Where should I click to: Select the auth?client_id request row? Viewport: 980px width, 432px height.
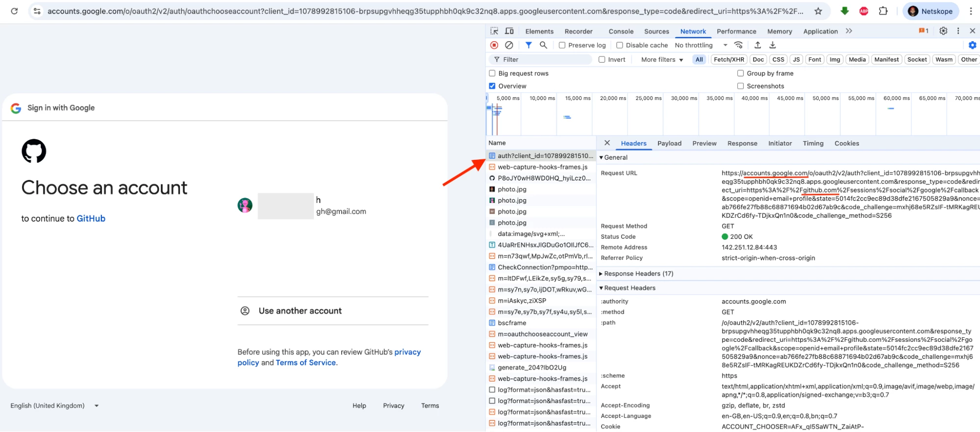541,156
